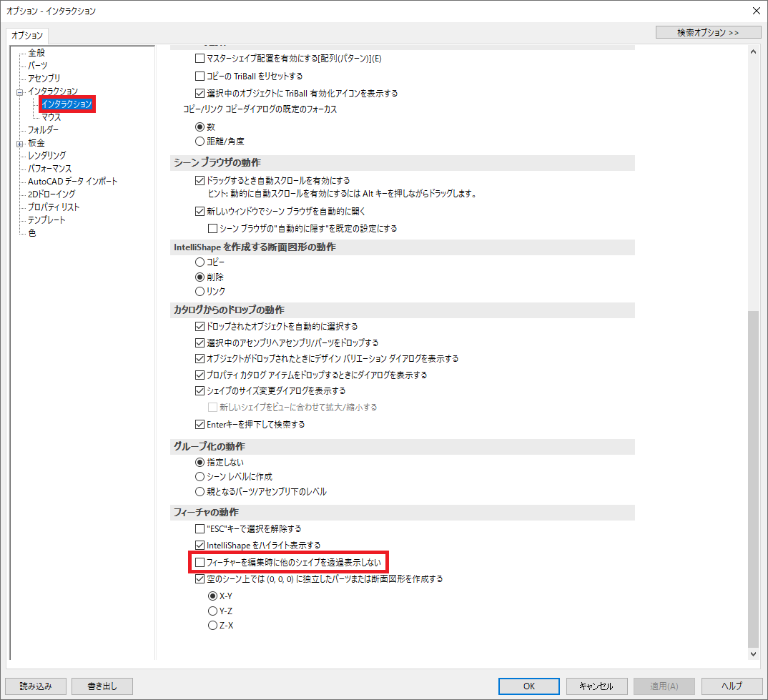
Task: Expand the 板金 tree node
Action: pyautogui.click(x=19, y=142)
